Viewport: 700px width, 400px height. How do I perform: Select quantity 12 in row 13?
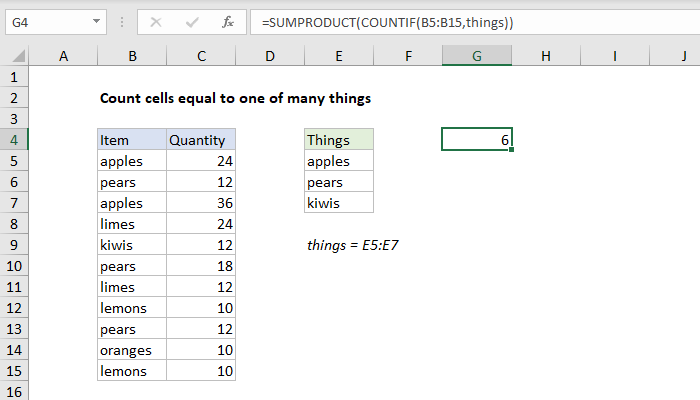tap(201, 329)
